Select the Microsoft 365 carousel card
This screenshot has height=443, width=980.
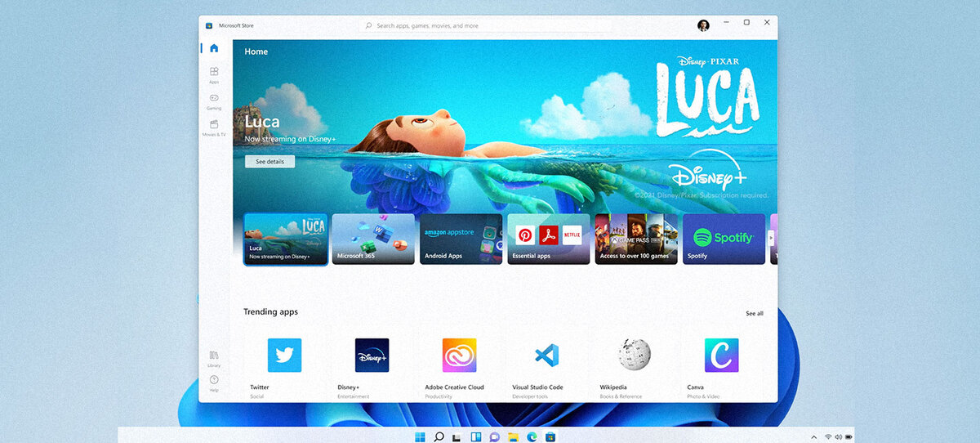point(373,239)
